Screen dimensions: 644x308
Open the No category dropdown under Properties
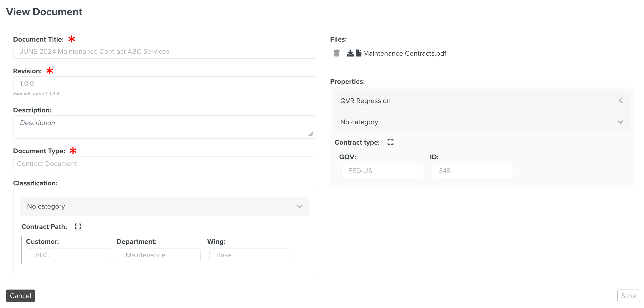tap(481, 122)
